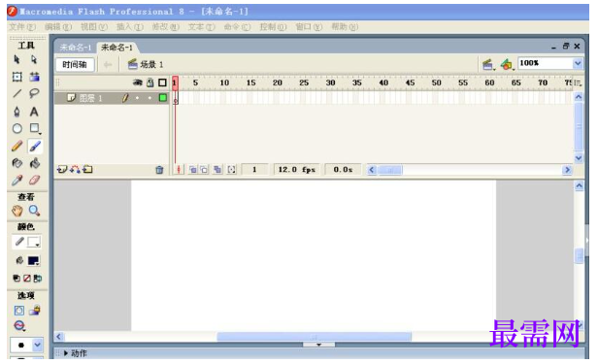Toggle the outline all layers column icon
598x364 pixels.
(162, 83)
